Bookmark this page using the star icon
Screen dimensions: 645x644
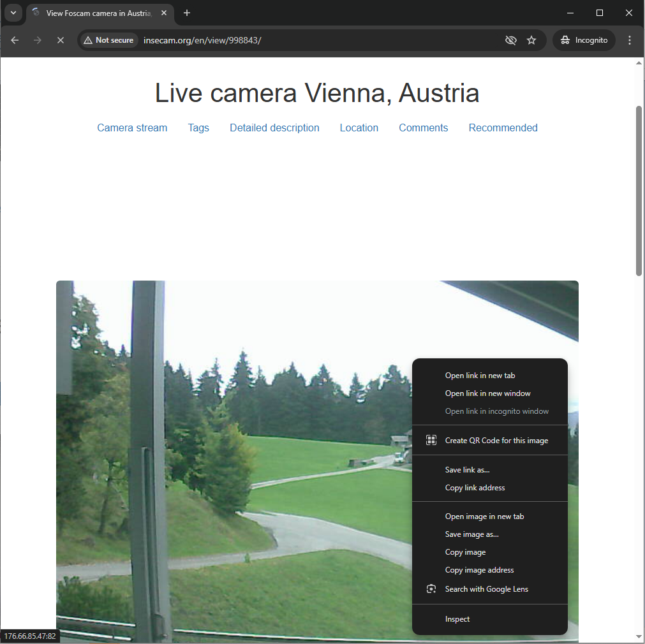(531, 40)
